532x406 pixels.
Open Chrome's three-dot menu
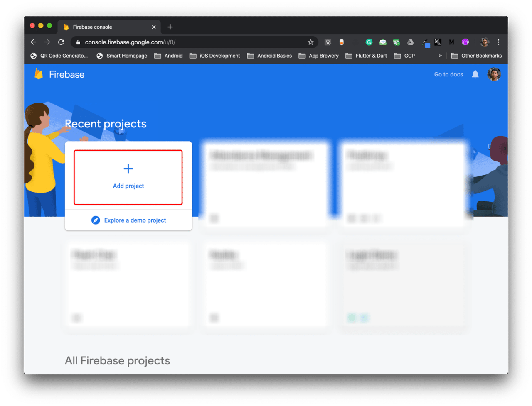tap(498, 42)
